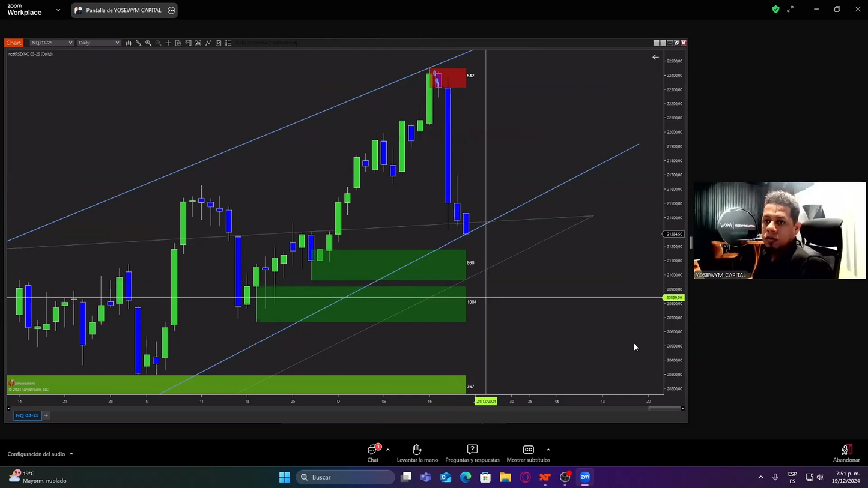
Task: Open the ESP language indicator
Action: [x=792, y=477]
